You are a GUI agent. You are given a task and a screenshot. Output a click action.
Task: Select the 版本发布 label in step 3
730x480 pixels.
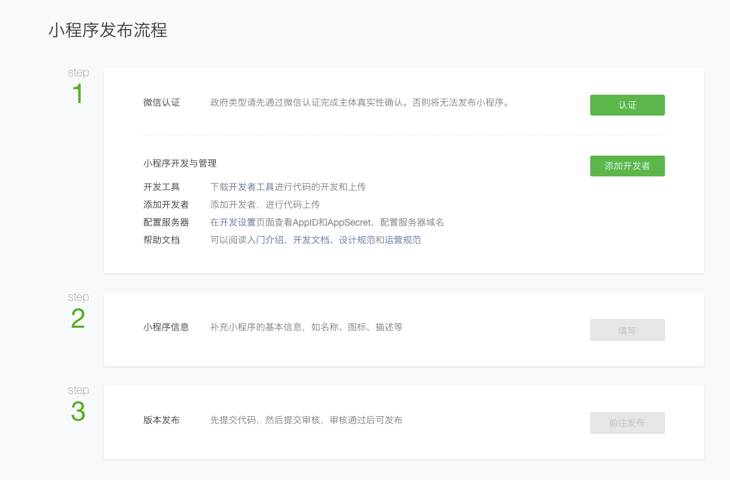coord(161,420)
